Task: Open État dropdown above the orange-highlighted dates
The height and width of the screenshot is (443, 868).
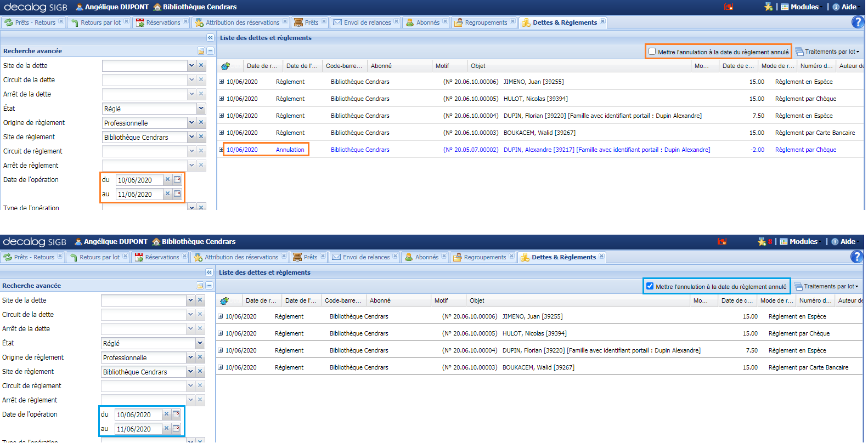Action: click(x=201, y=109)
